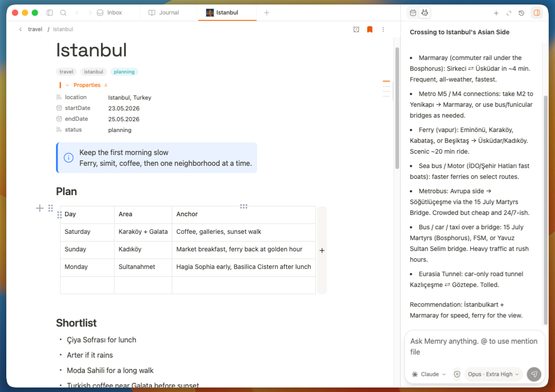Switch to the Inbox tab

[109, 13]
